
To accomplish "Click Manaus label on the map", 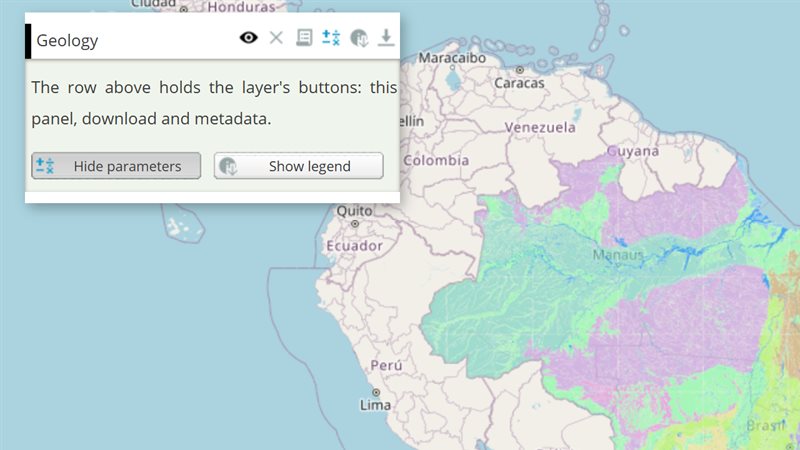I will [x=618, y=254].
